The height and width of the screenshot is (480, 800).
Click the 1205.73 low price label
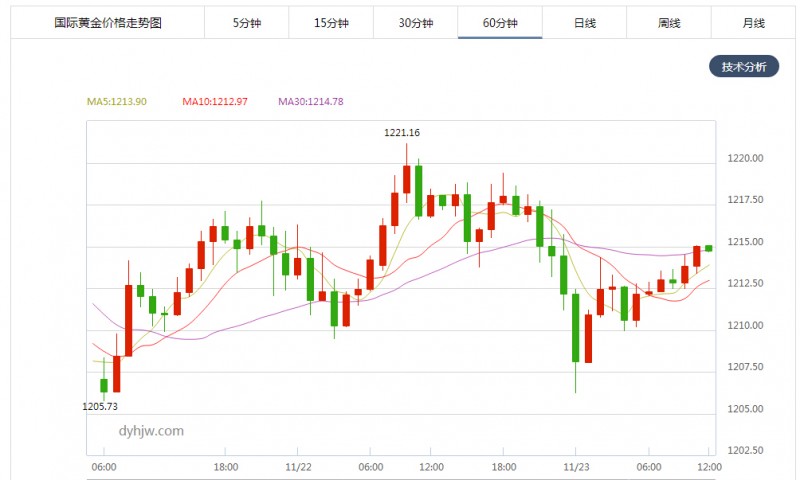coord(100,407)
